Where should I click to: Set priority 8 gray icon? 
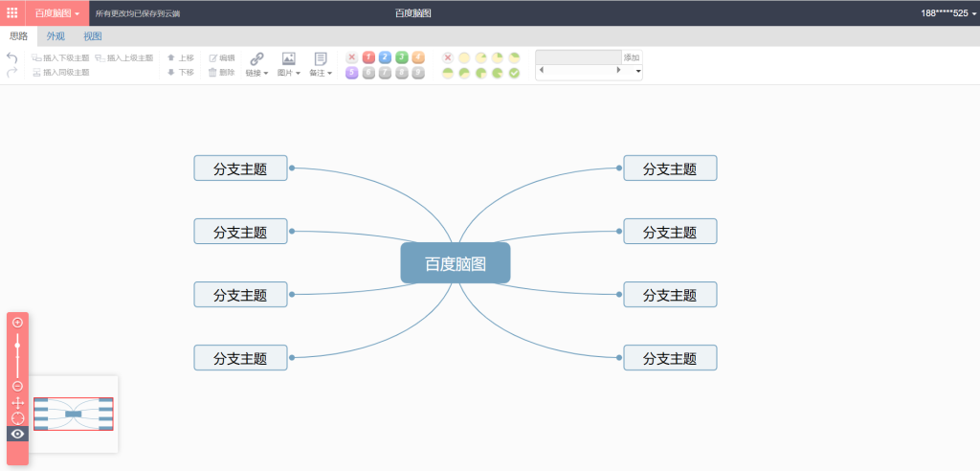pos(402,73)
